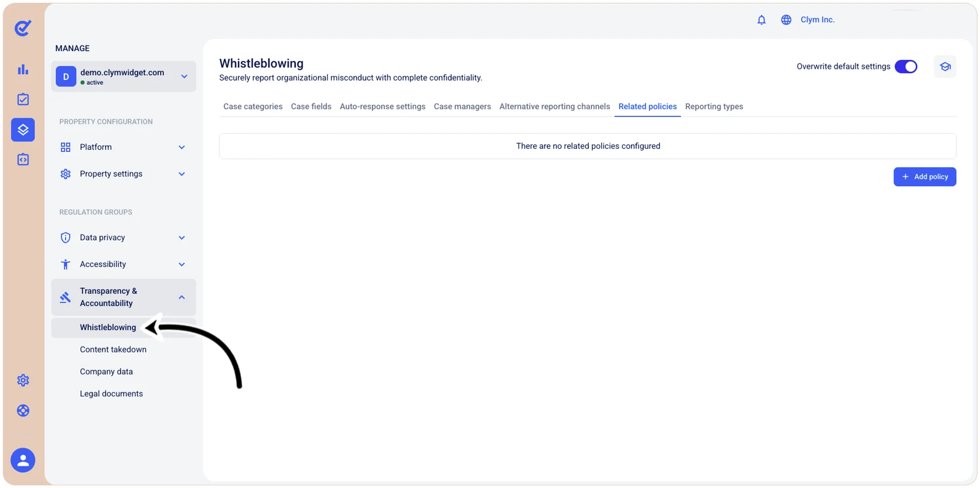
Task: Open the Auto-response settings tab
Action: click(382, 106)
